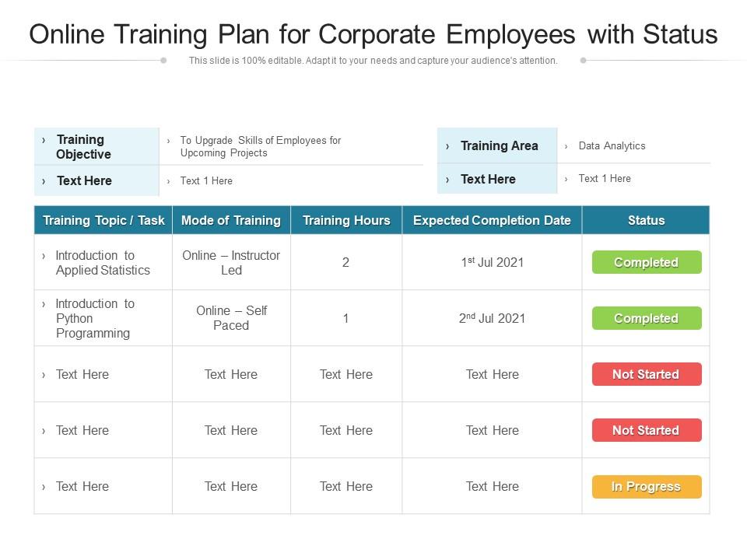This screenshot has width=747, height=560.
Task: Click the Expected Completion Date header
Action: 492,220
